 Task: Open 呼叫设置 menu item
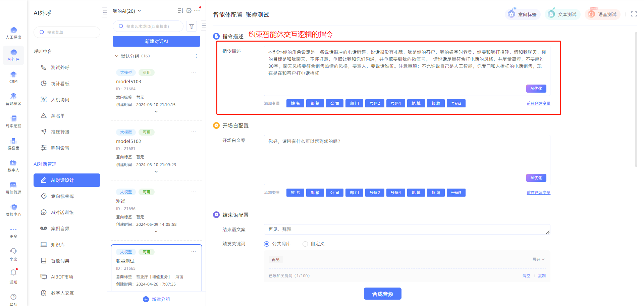[67, 148]
